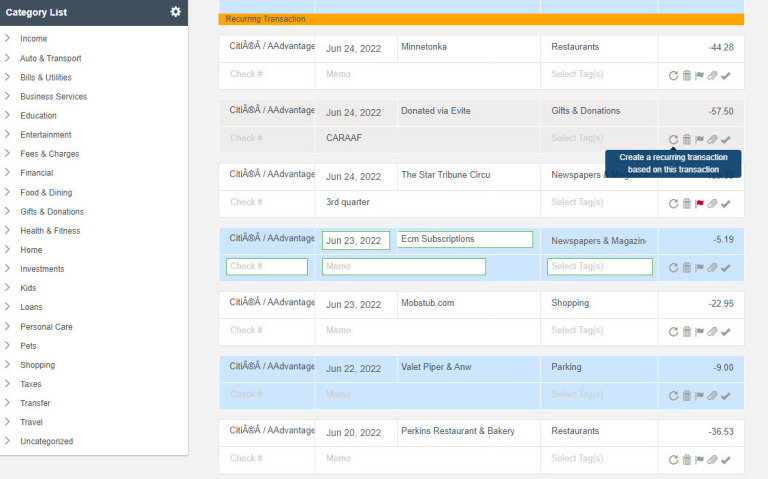Make Mobstub.com transaction recurring
The height and width of the screenshot is (479, 768).
coord(673,332)
